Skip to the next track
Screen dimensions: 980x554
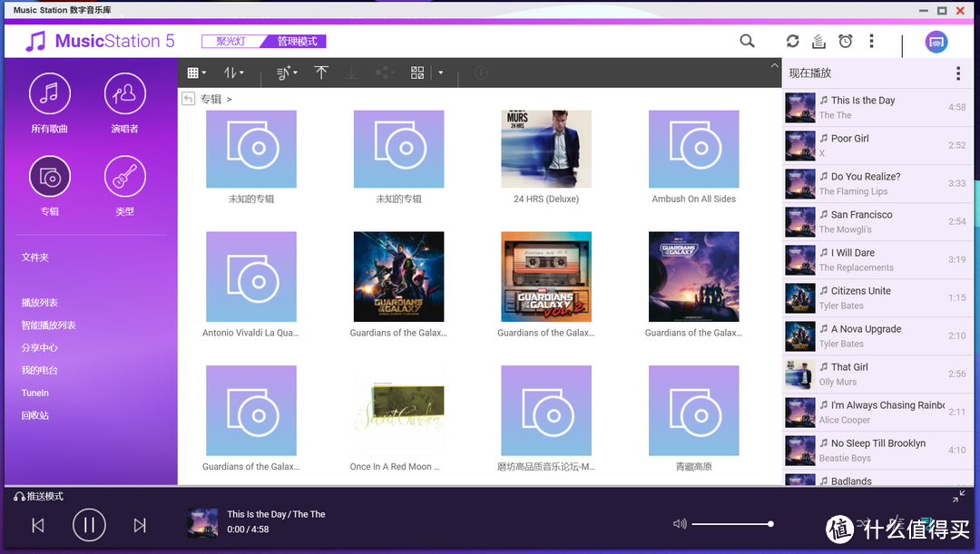tap(140, 525)
